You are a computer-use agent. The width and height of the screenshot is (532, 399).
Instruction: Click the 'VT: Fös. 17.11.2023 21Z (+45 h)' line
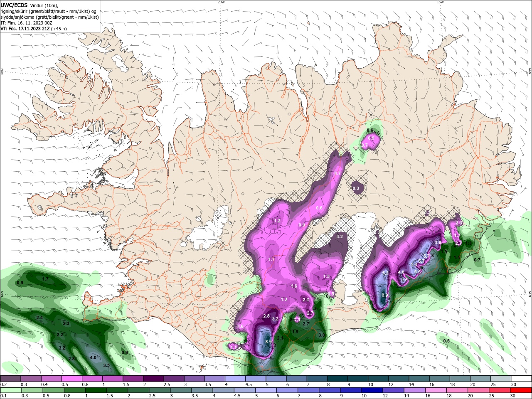(34, 29)
